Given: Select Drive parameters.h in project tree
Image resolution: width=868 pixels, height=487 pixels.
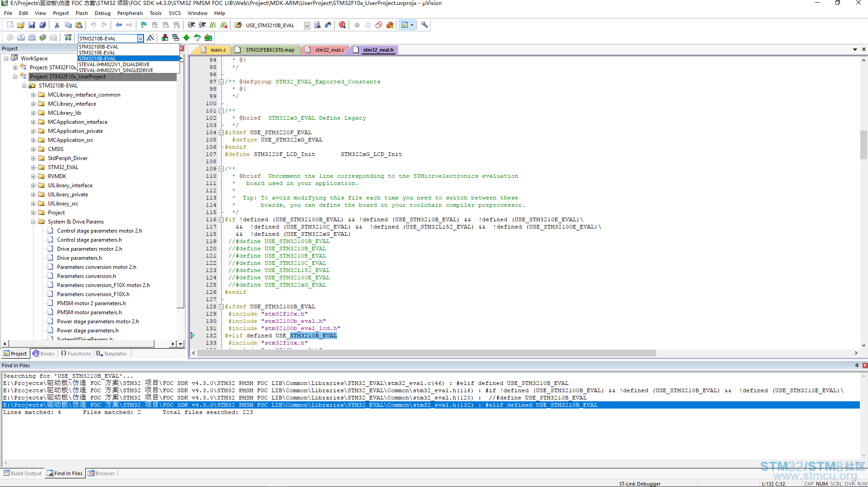Looking at the screenshot, I should click(x=79, y=258).
